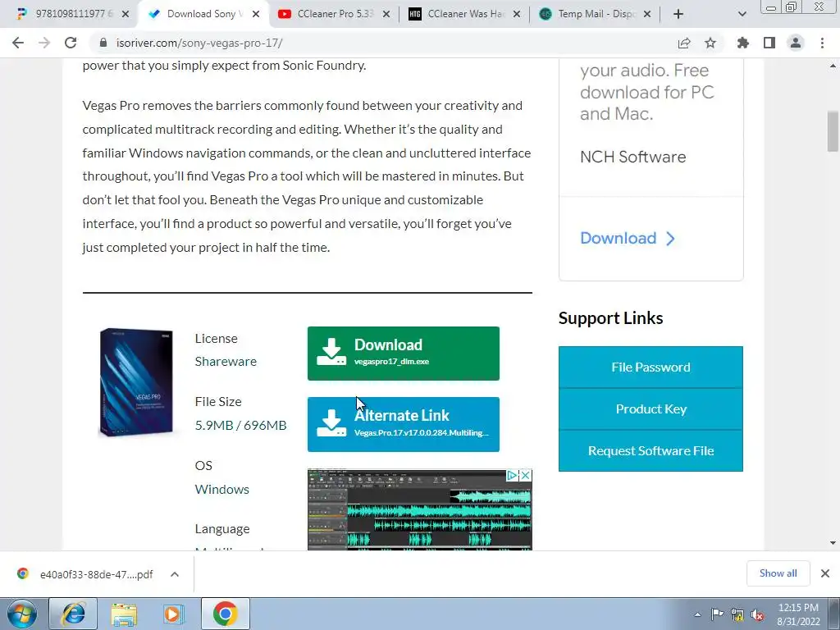Select the Download Sony Vegas tab
Image resolution: width=840 pixels, height=630 pixels.
pos(204,14)
